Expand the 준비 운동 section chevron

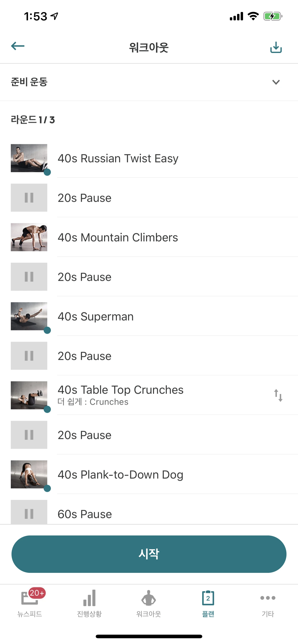coord(276,82)
